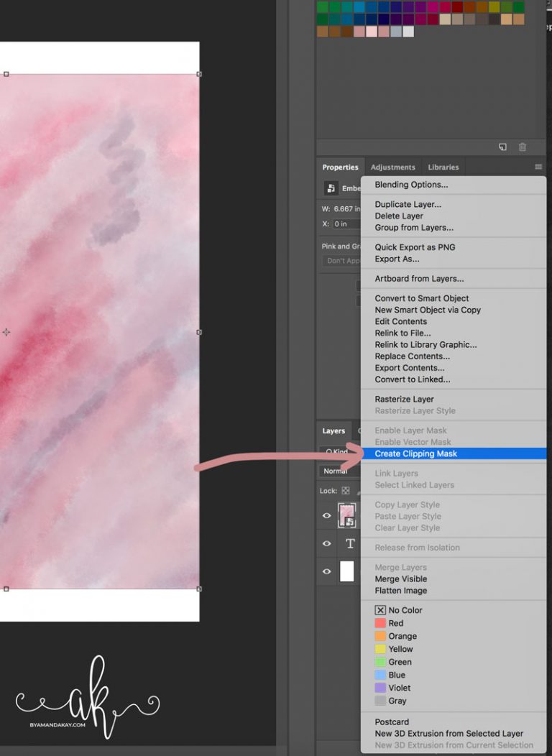Choose Artboard from Layers
This screenshot has height=756, width=552.
(420, 279)
